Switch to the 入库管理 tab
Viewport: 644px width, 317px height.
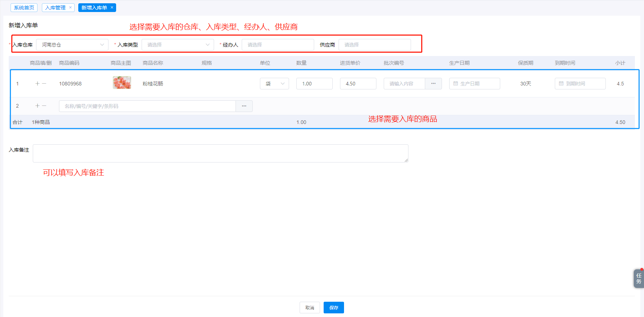pyautogui.click(x=55, y=8)
